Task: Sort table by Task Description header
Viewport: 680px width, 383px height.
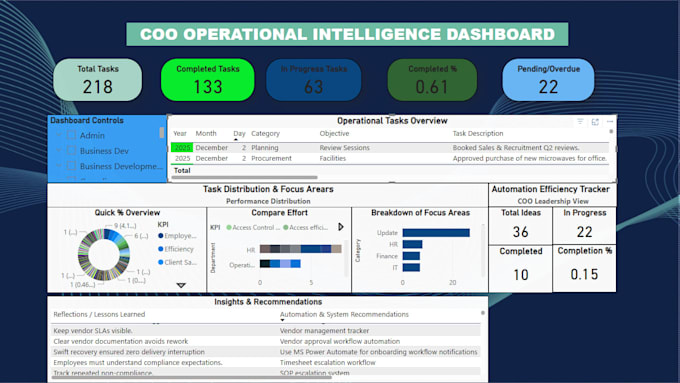Action: [478, 134]
